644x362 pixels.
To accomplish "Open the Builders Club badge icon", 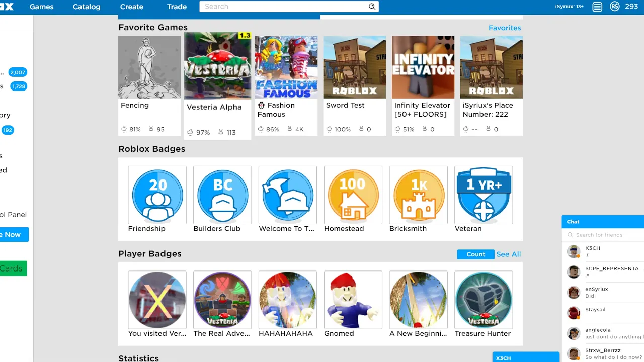I will click(x=222, y=195).
